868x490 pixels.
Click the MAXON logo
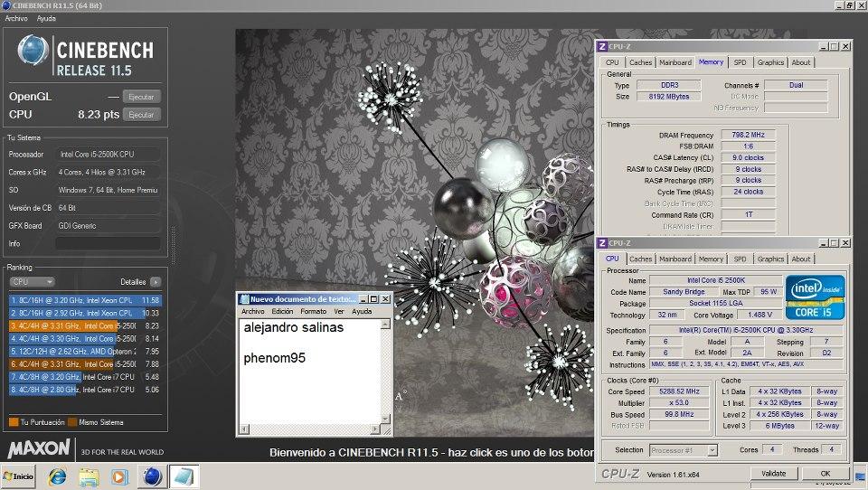click(39, 448)
